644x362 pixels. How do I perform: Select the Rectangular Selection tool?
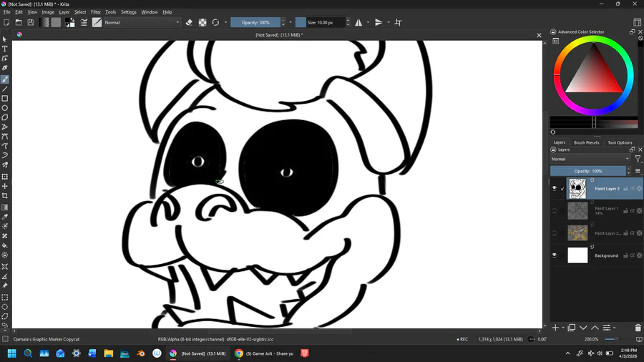tap(5, 297)
